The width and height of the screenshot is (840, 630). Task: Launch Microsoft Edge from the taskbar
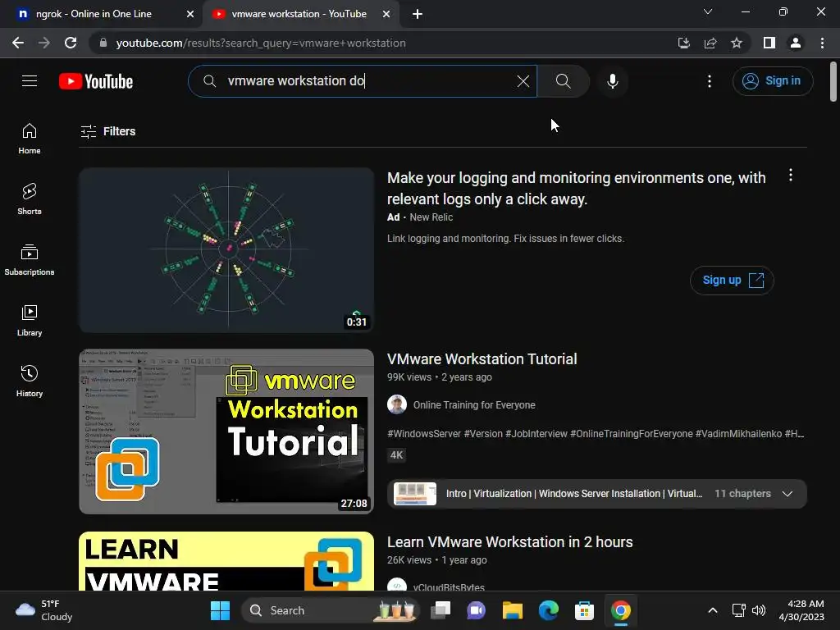click(549, 610)
